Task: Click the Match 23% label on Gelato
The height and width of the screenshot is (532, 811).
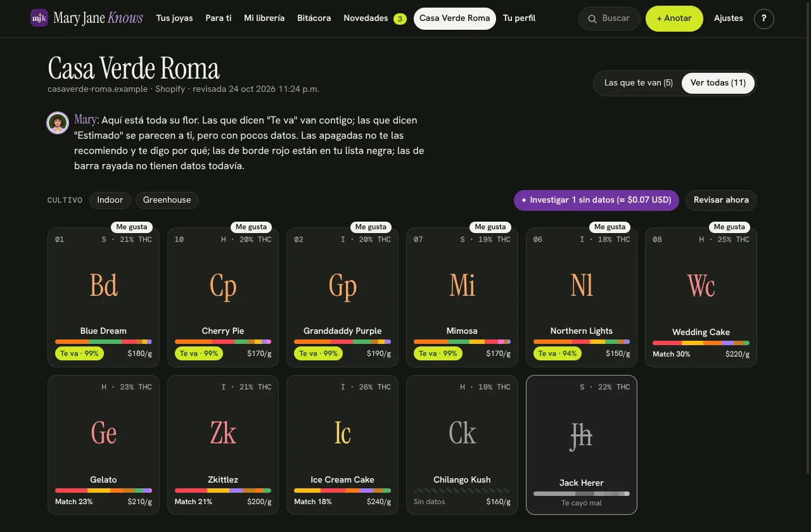Action: click(73, 502)
